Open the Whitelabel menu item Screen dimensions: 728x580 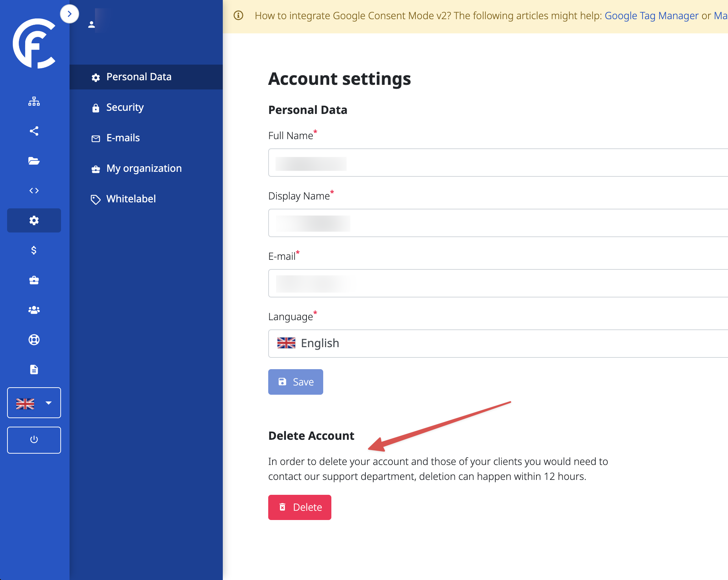(x=131, y=199)
